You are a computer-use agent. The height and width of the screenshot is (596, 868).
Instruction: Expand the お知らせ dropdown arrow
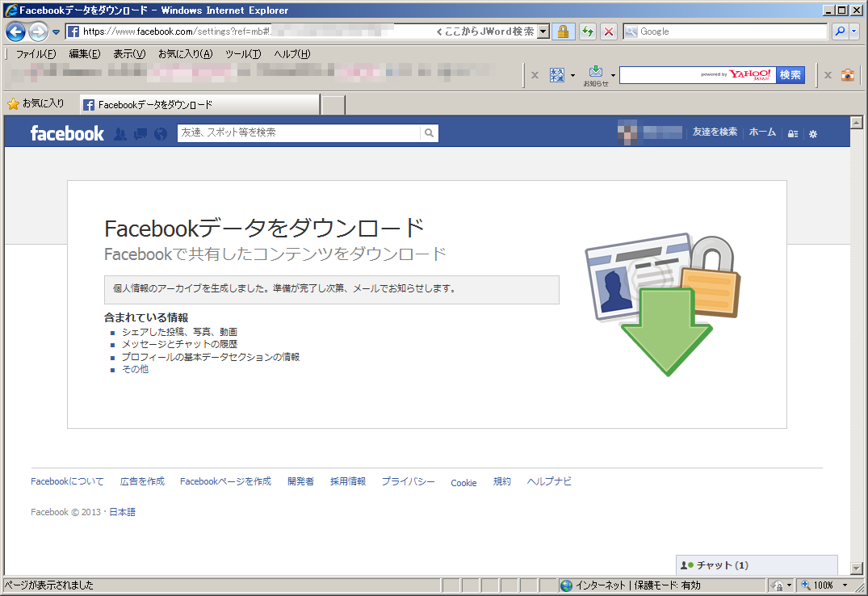pyautogui.click(x=613, y=75)
